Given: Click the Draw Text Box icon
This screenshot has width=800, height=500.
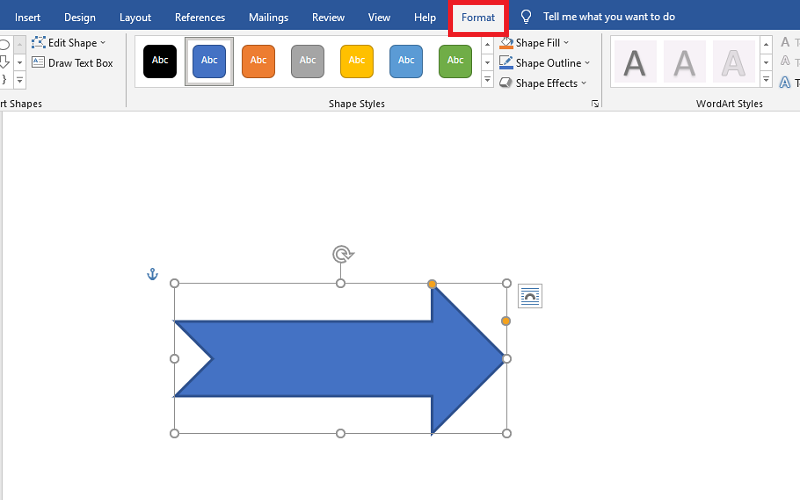Looking at the screenshot, I should [x=39, y=63].
